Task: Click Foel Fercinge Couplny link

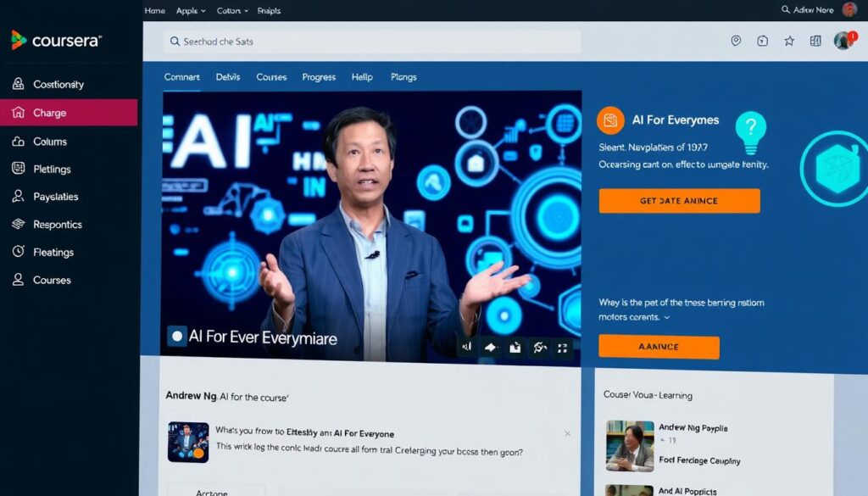Action: click(699, 460)
